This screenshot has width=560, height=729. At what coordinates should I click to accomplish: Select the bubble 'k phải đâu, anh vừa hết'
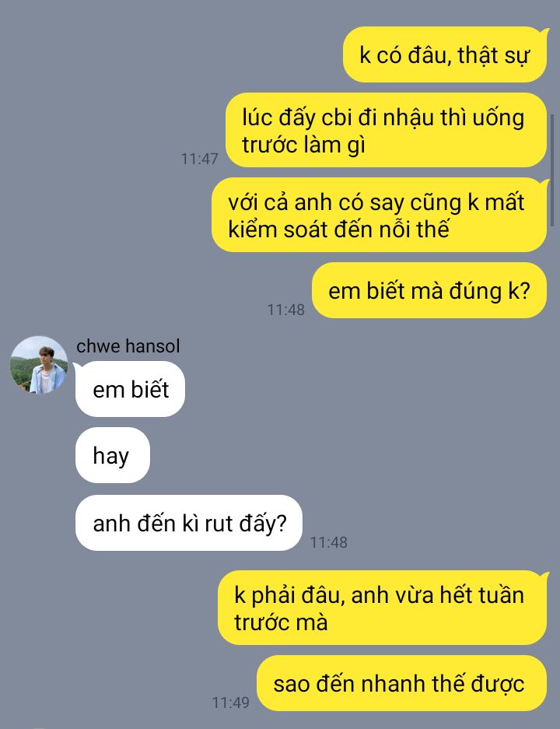pyautogui.click(x=383, y=608)
